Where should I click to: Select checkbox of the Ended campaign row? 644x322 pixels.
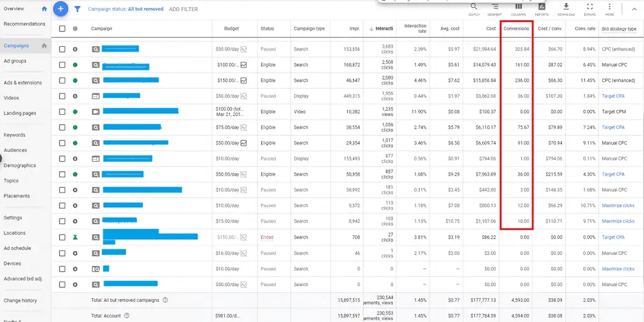coord(62,238)
